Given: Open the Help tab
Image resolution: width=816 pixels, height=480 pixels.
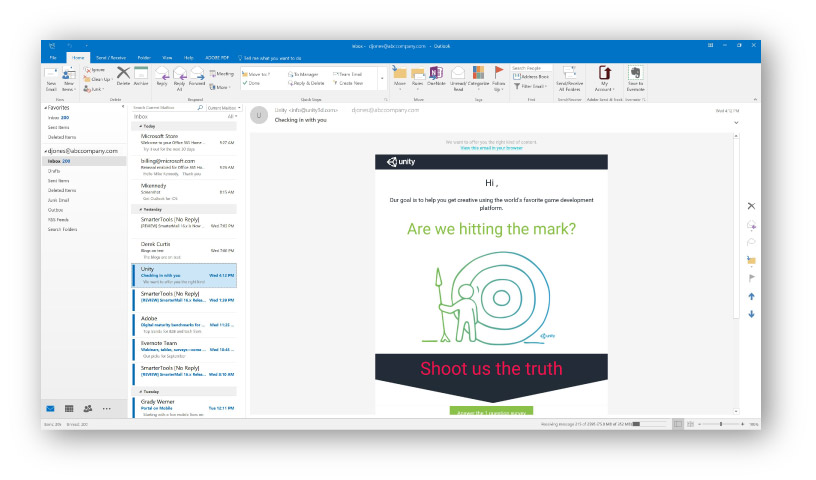Looking at the screenshot, I should point(188,58).
